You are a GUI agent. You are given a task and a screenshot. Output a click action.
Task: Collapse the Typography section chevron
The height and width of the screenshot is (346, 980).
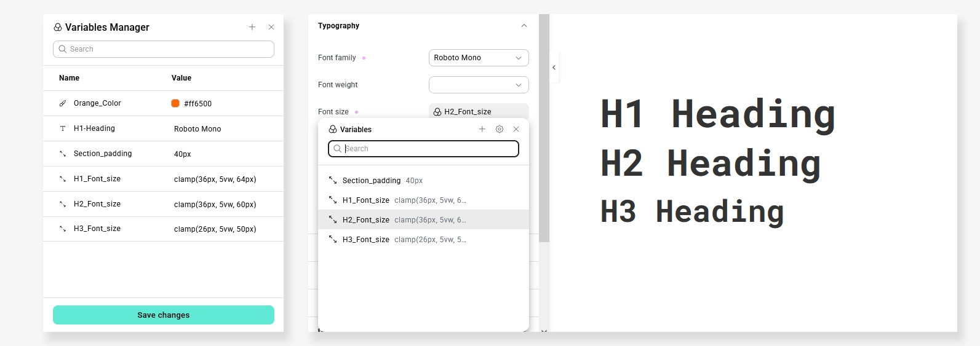524,26
